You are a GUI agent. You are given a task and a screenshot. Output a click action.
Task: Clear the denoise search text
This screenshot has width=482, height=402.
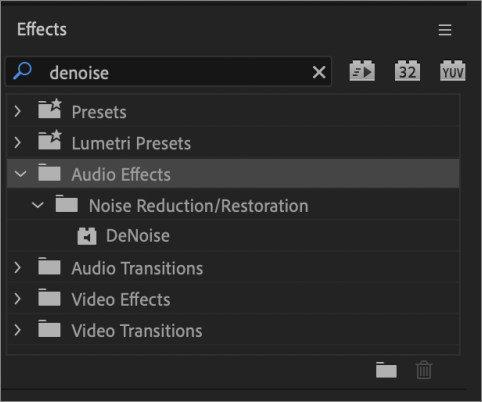(319, 72)
